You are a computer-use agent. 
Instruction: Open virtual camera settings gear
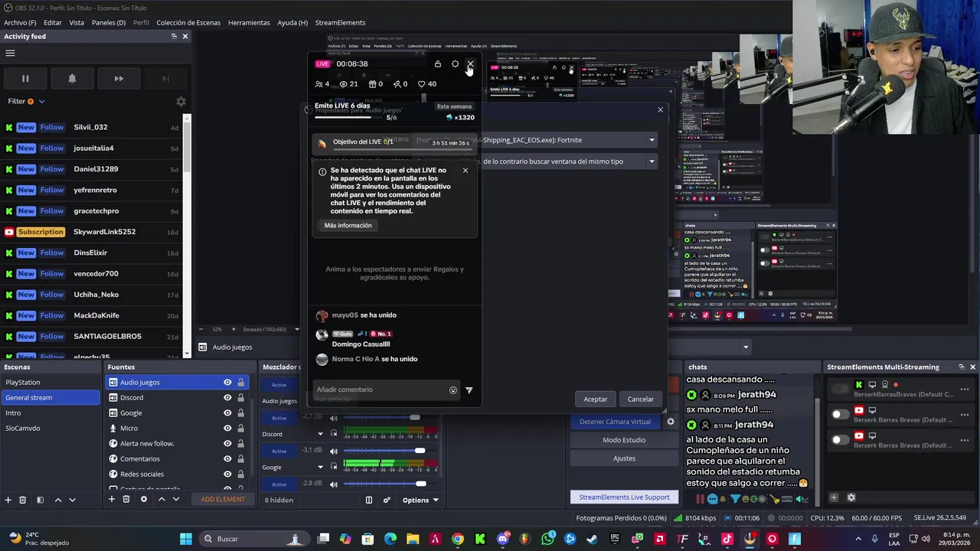coord(671,422)
